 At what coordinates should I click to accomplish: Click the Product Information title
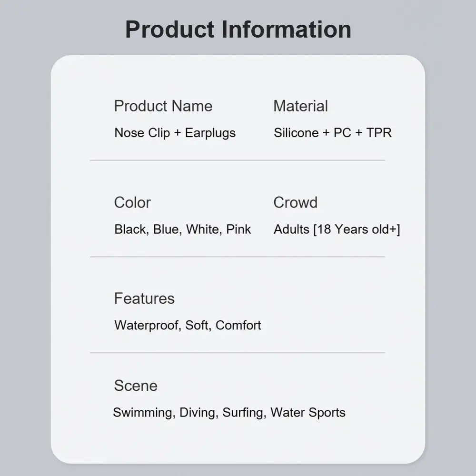click(238, 29)
